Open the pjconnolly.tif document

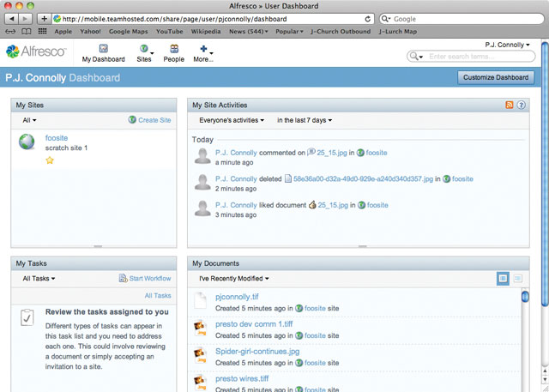point(237,297)
